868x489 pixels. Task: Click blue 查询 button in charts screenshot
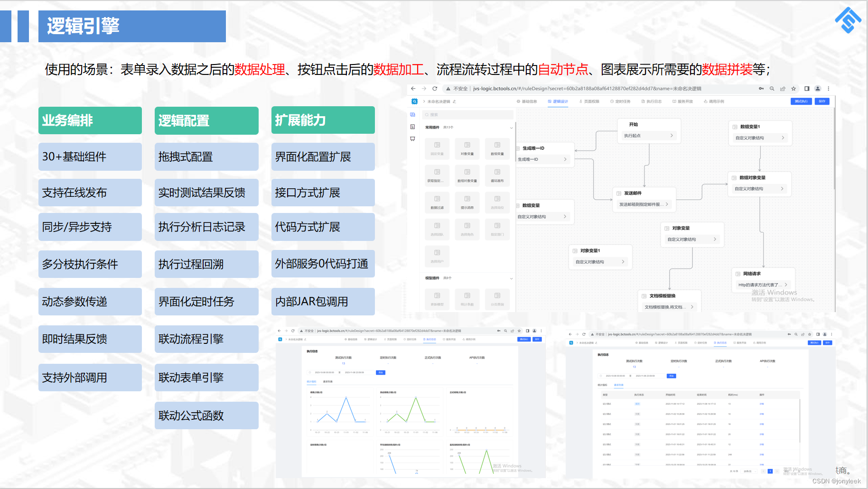[x=381, y=373]
